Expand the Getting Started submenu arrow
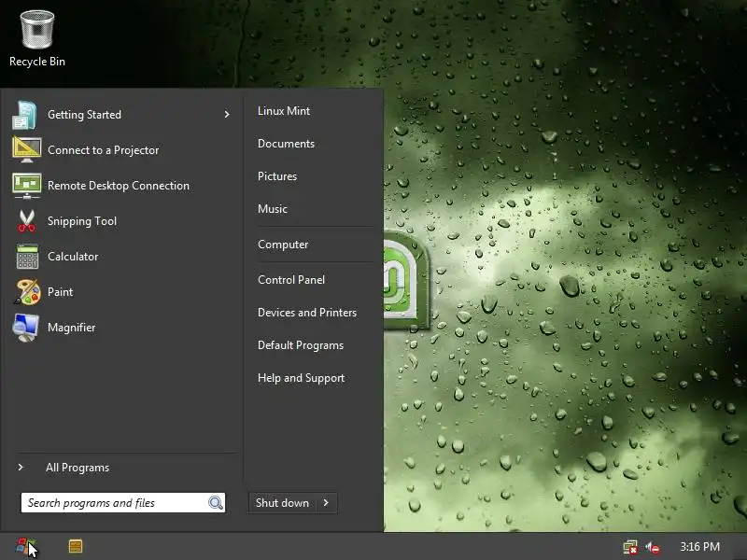 tap(227, 114)
